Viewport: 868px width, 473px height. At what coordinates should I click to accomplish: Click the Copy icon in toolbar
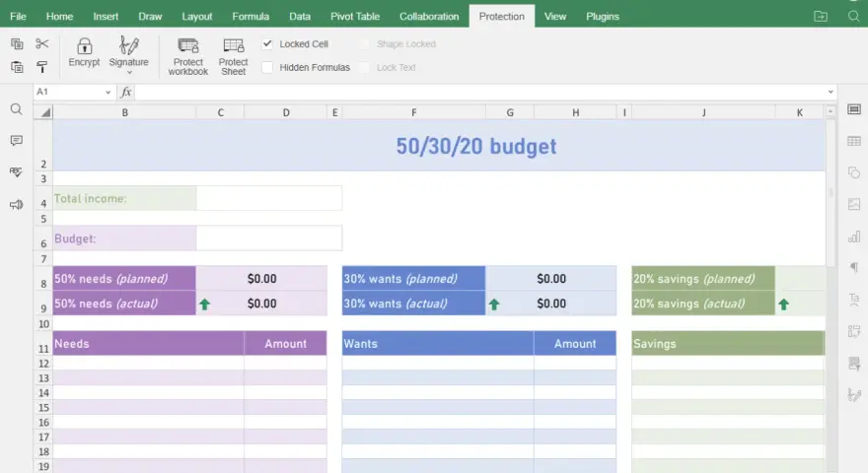(17, 43)
